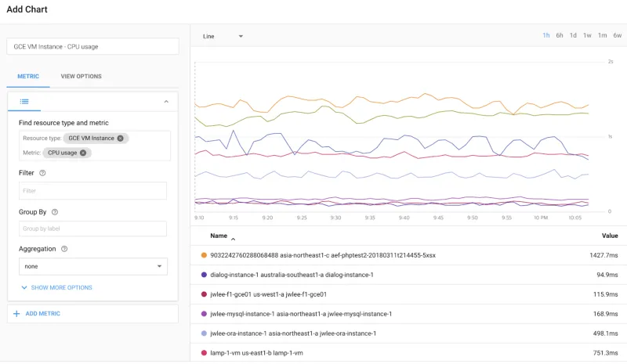Click the red swatch for lamp-1-vm

[204, 353]
